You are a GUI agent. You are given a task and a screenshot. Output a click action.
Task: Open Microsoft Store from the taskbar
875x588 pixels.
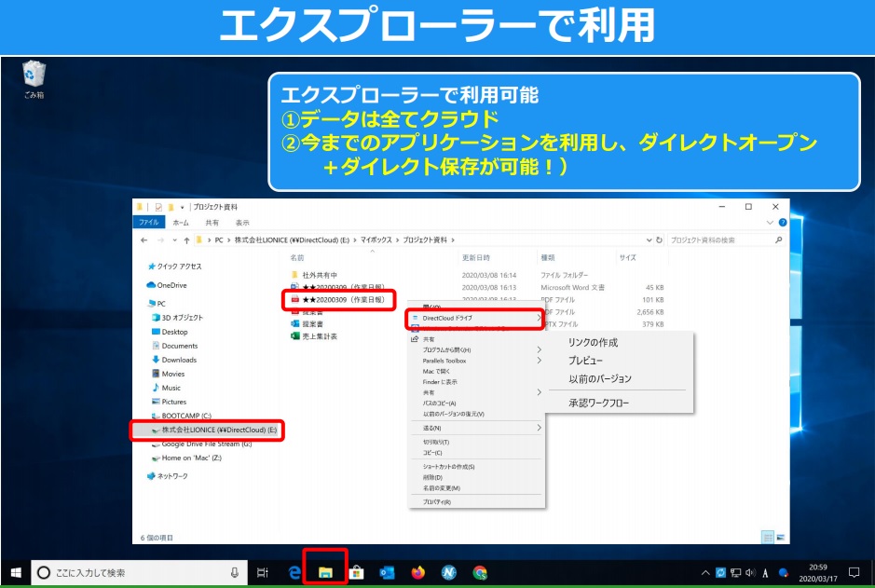356,572
